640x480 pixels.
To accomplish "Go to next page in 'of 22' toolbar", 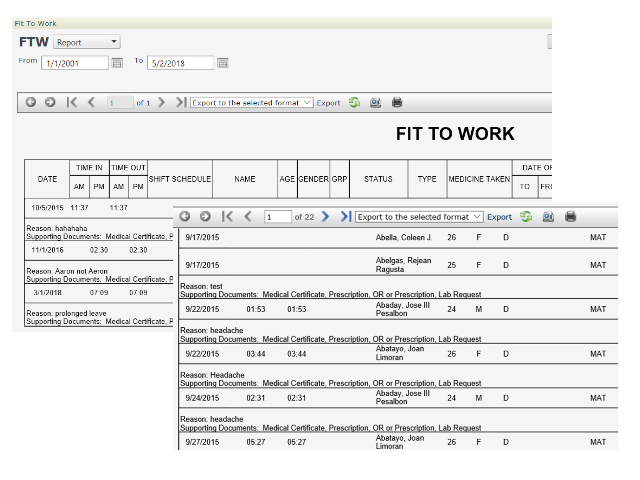I will click(325, 216).
